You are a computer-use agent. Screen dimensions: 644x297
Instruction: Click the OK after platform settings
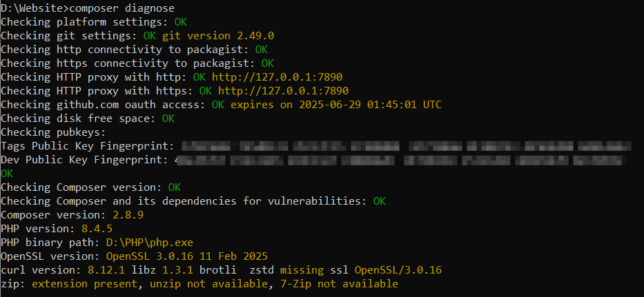[x=181, y=22]
